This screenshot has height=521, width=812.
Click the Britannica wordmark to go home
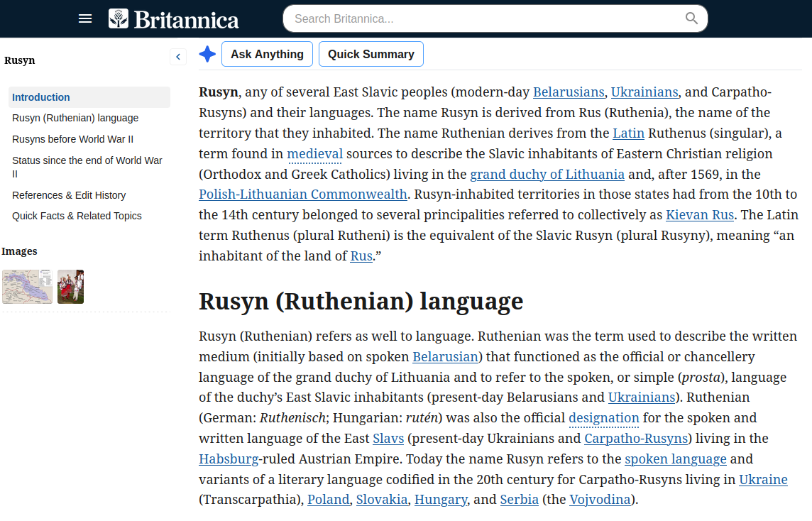(x=187, y=20)
